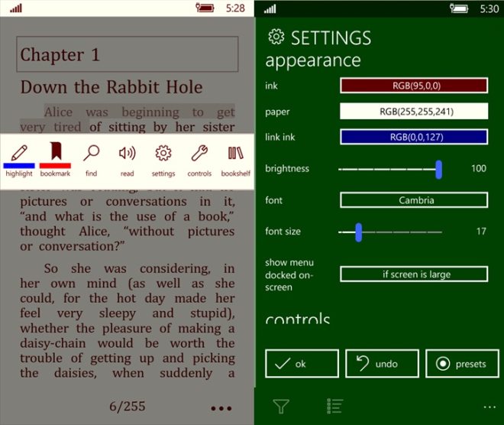Click the undo button

tap(382, 364)
